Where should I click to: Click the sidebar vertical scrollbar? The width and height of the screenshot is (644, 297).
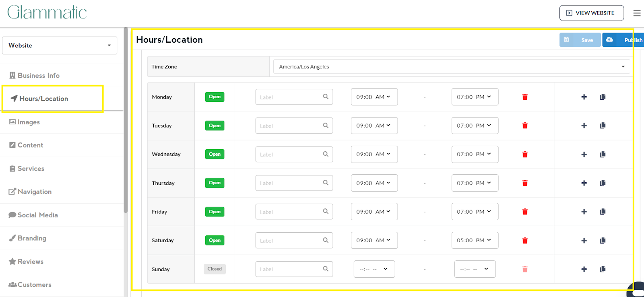126,121
